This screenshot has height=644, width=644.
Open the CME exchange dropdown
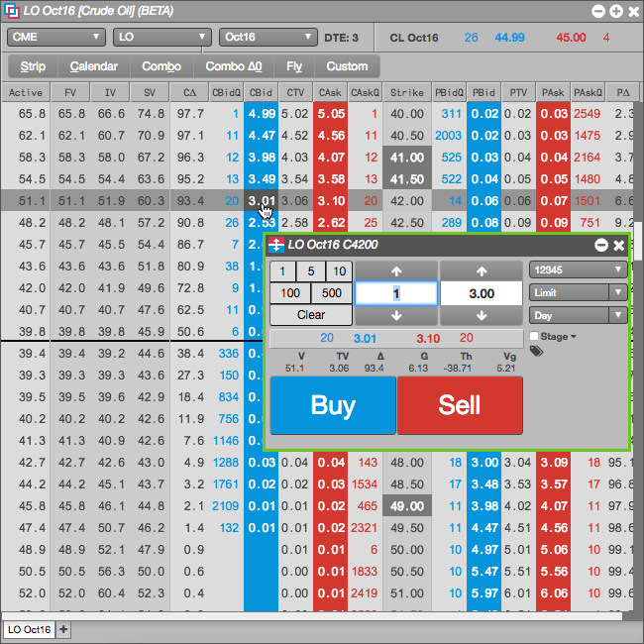click(x=56, y=37)
